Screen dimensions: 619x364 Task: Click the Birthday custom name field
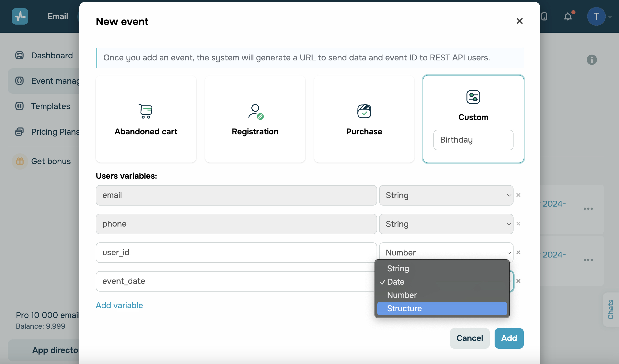tap(473, 140)
